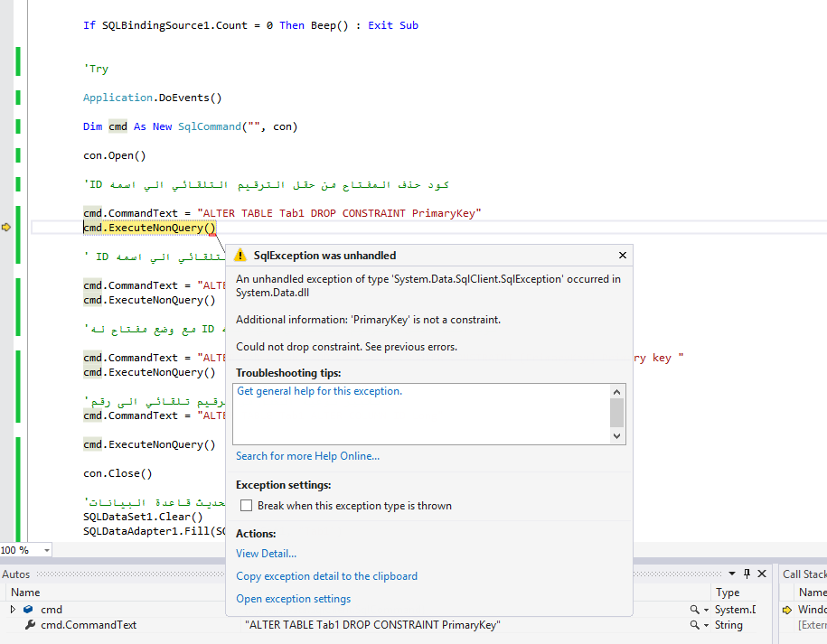The height and width of the screenshot is (644, 827).
Task: Close the Autos panel
Action: 762,574
